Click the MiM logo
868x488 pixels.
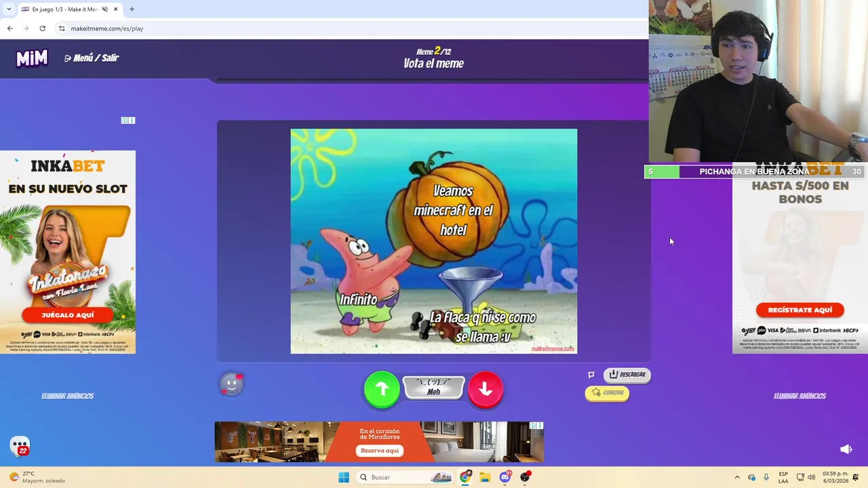click(x=32, y=58)
